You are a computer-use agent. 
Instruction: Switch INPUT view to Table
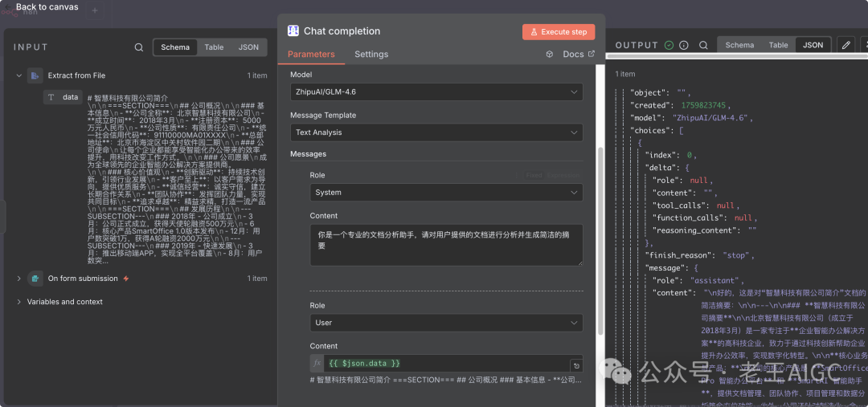tap(215, 47)
